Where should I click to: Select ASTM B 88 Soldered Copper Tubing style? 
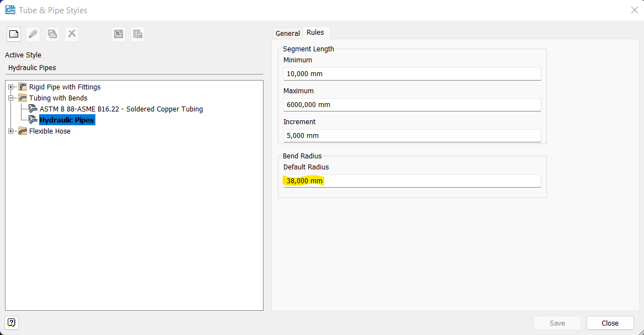[x=121, y=109]
